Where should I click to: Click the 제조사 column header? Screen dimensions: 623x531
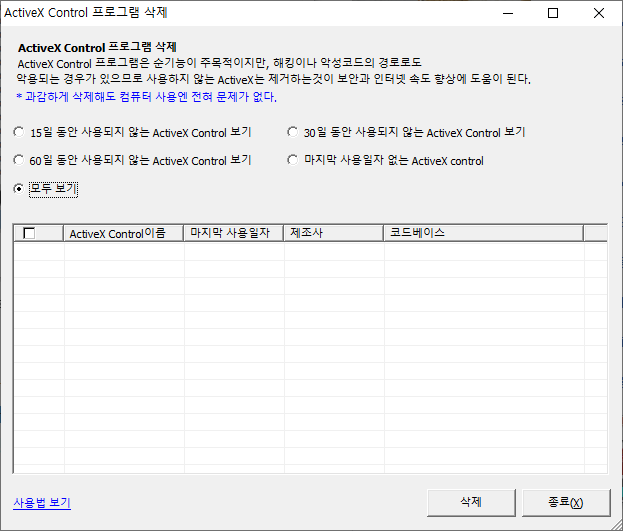tap(333, 233)
